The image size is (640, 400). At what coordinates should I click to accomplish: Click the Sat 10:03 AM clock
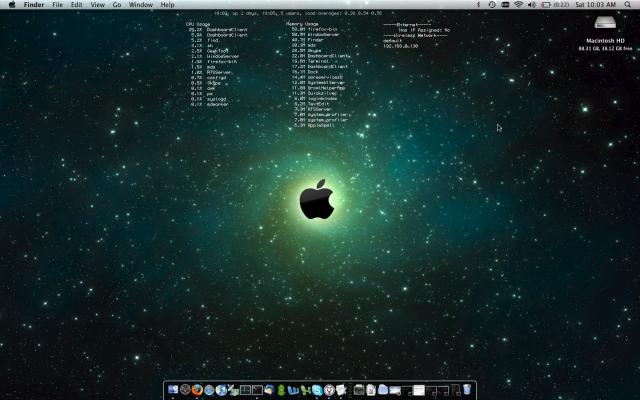click(x=596, y=4)
